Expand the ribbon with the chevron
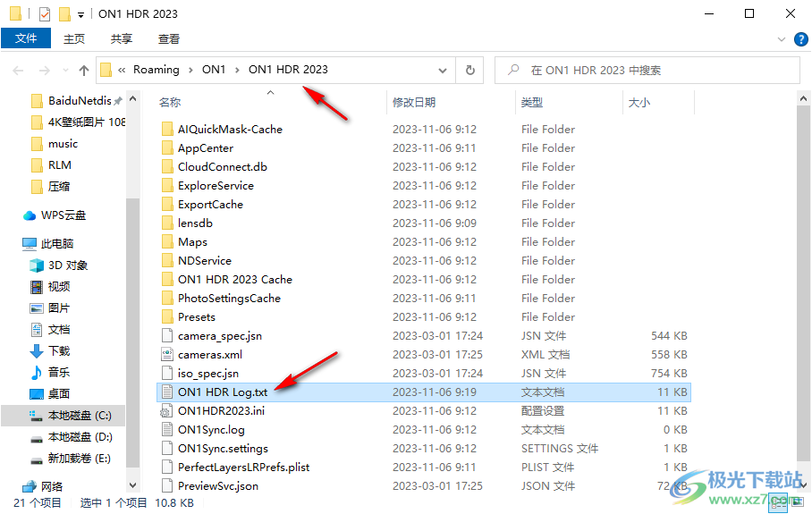 tap(782, 39)
